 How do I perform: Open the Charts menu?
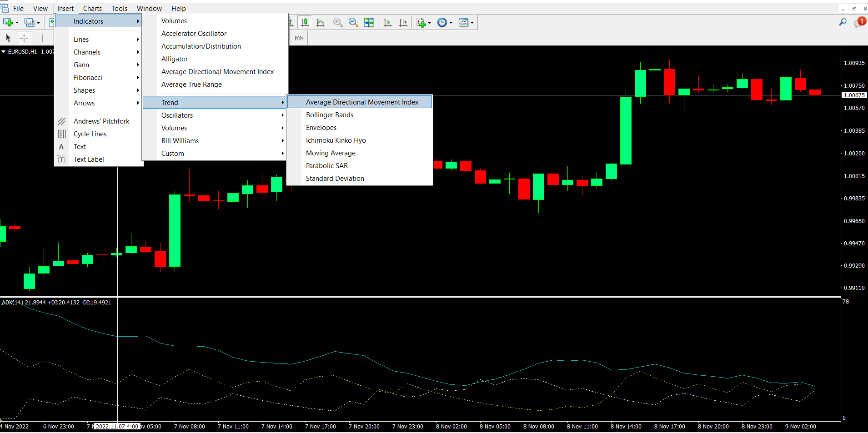92,8
